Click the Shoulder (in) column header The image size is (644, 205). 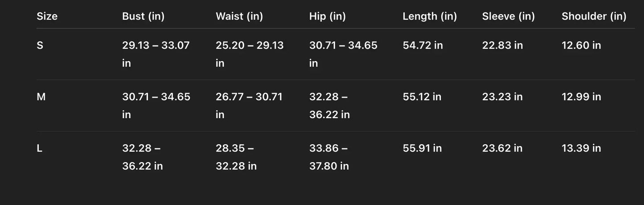pyautogui.click(x=594, y=16)
